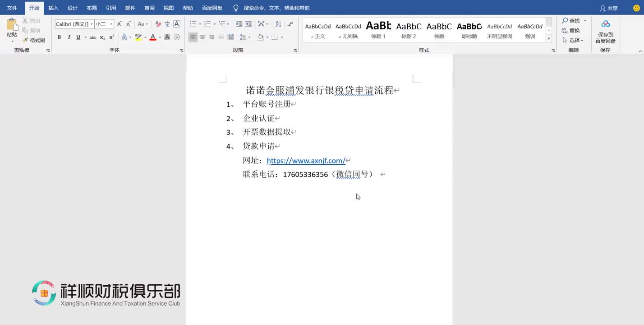Open the https://www.axnjf.com/ hyperlink
The height and width of the screenshot is (325, 644).
(306, 161)
